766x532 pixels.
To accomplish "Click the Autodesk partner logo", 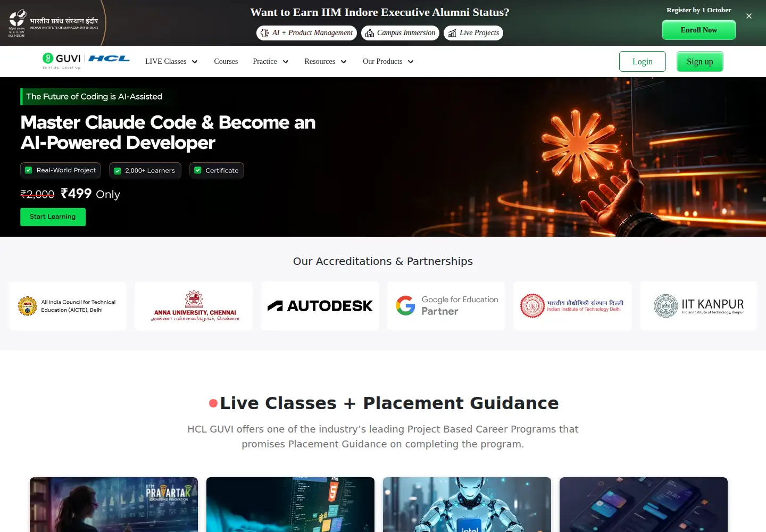I will 320,306.
